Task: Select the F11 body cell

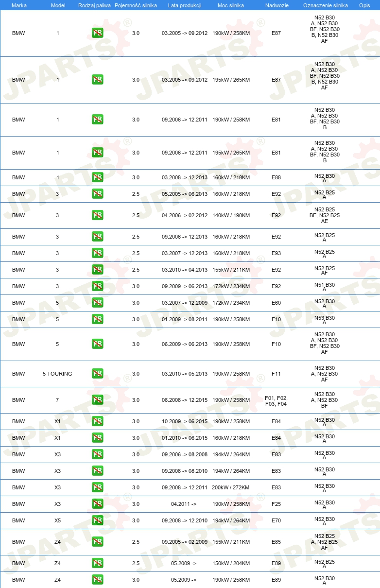Action: [x=276, y=374]
